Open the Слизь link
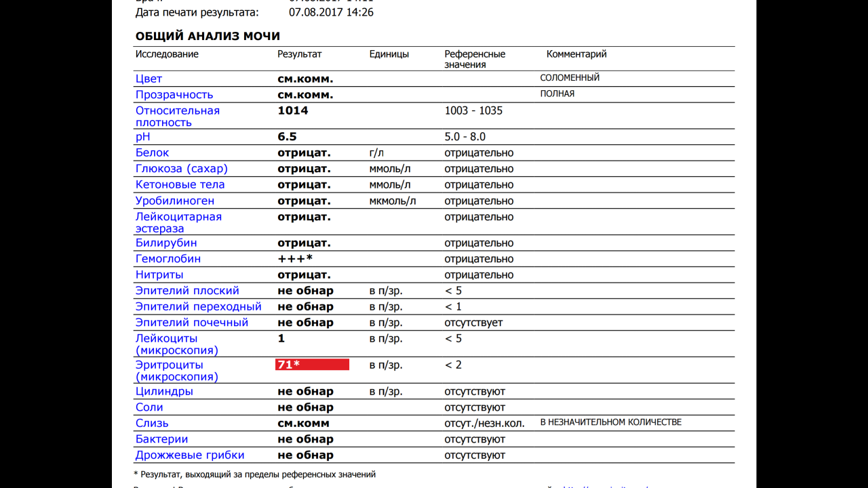 (152, 424)
